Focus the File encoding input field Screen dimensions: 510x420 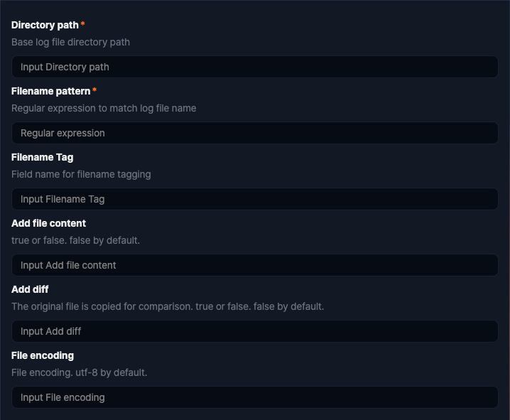pos(254,397)
